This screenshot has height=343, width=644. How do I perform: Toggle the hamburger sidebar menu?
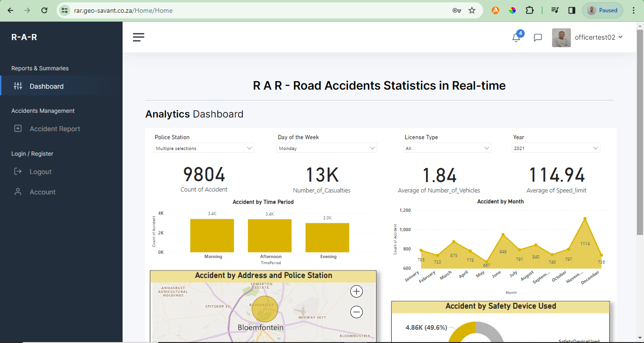click(138, 37)
